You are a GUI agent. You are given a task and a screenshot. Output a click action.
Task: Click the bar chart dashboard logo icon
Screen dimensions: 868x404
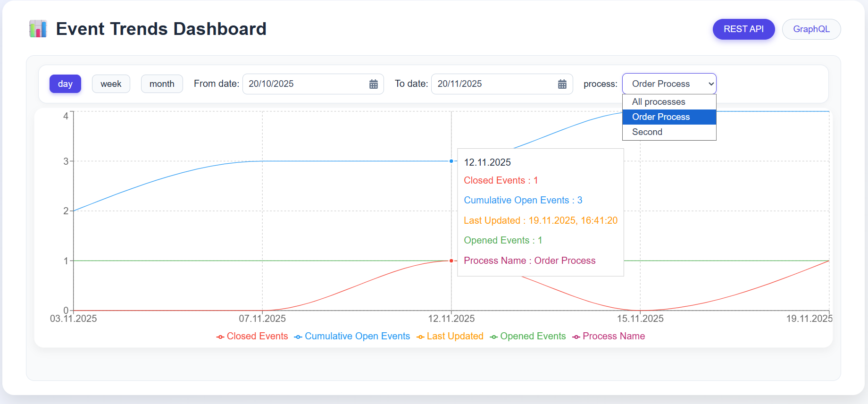click(38, 29)
